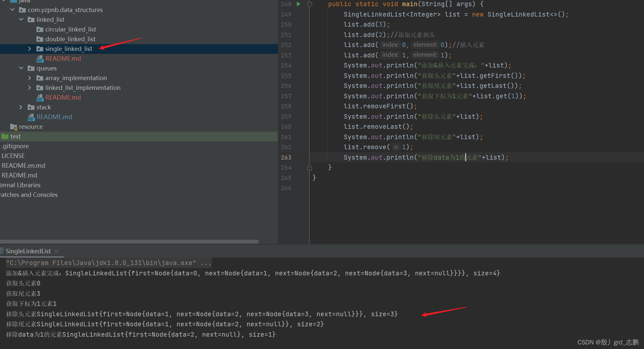Open the .gitignore file
This screenshot has height=349, width=644.
point(15,146)
